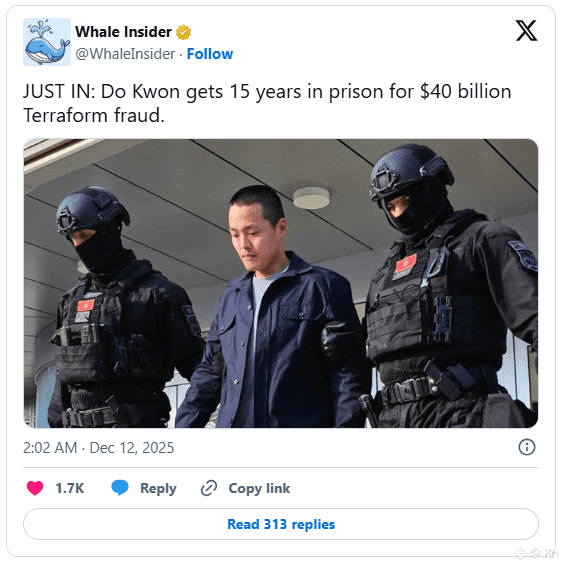Click the Read 313 replies button
The width and height of the screenshot is (566, 569).
(x=281, y=524)
